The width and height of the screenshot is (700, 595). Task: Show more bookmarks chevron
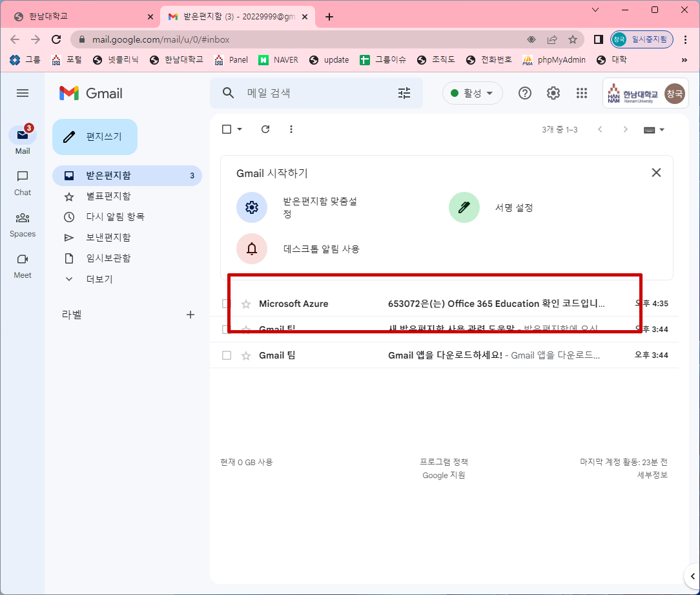[x=685, y=60]
